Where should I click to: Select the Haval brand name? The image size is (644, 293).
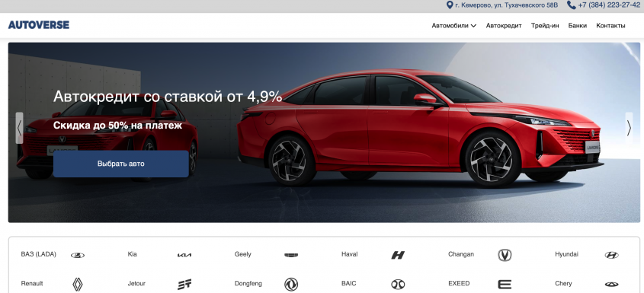[350, 254]
